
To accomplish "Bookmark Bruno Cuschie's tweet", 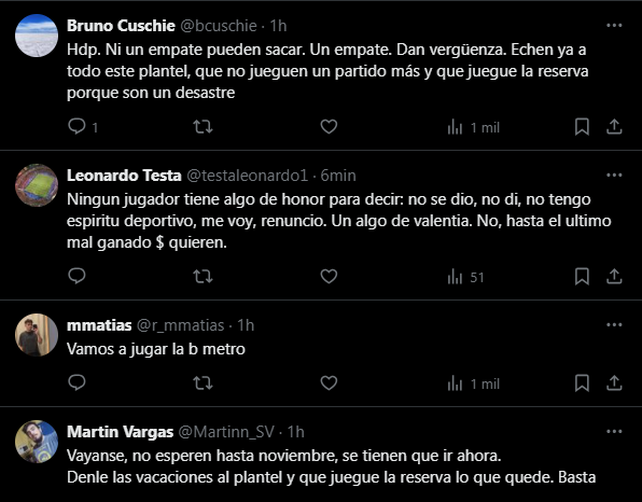I will 581,127.
